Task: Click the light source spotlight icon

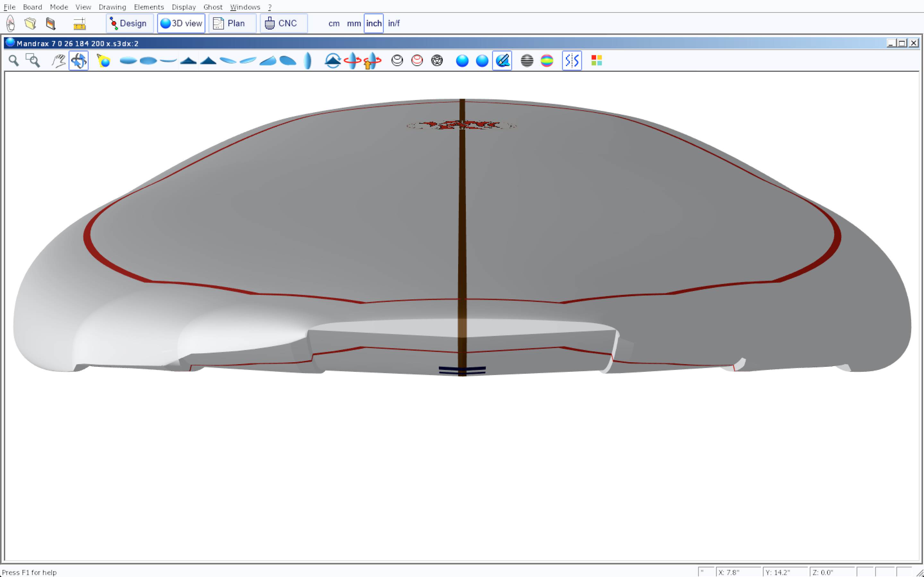Action: coord(104,61)
